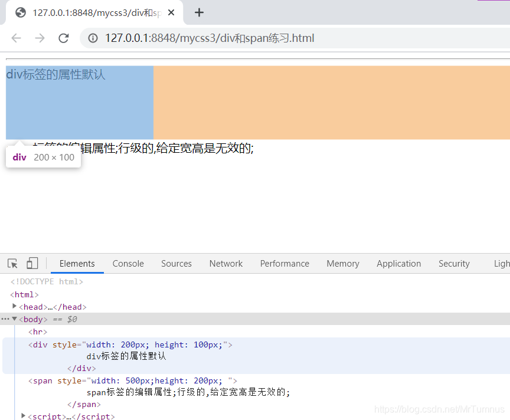Expand the script node in the DOM tree
Image resolution: width=510 pixels, height=420 pixels.
[x=23, y=416]
